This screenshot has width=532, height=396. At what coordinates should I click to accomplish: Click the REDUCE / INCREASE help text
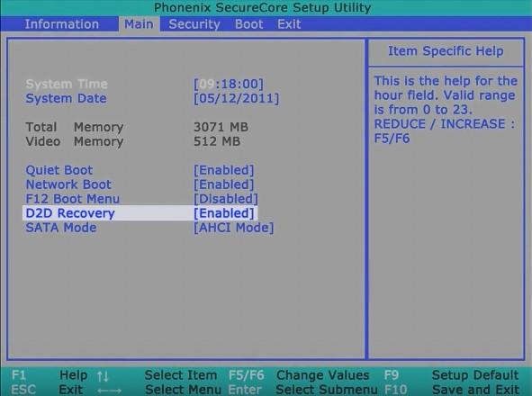[444, 124]
